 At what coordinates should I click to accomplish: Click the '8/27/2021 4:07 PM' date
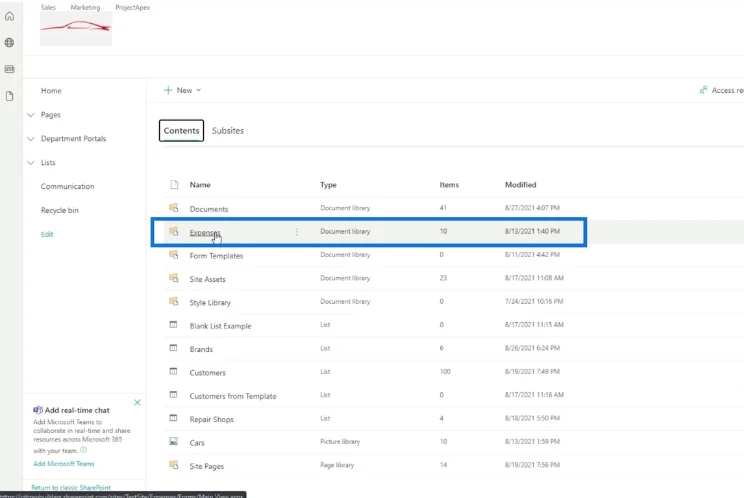pos(532,208)
